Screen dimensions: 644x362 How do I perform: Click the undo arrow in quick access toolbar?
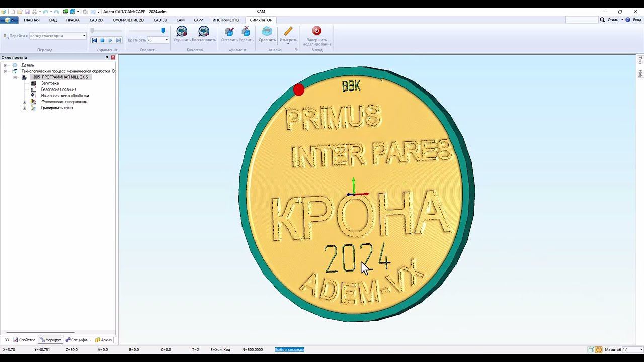[45, 12]
